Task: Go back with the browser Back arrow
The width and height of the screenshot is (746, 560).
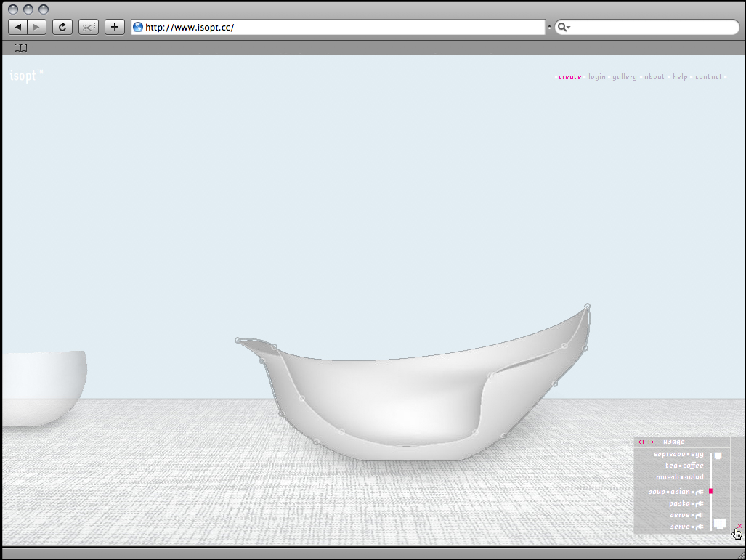Action: 18,27
